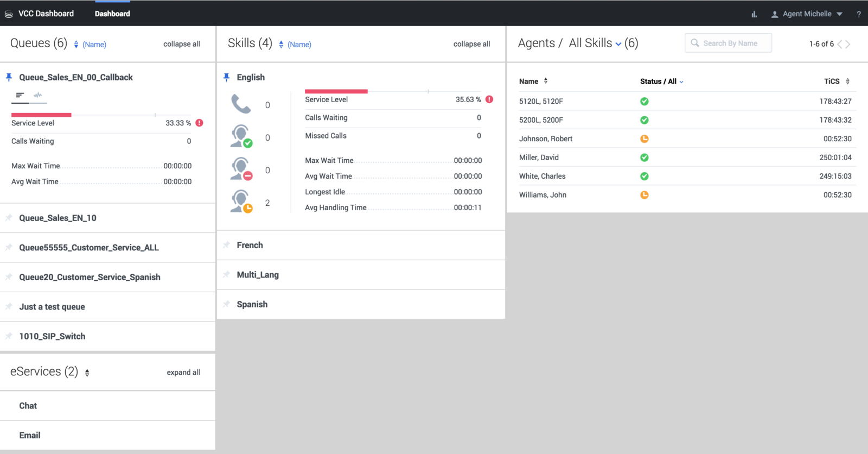Collapse the Queue_Sales_EN_00_Callback queue title
The image size is (868, 454).
(x=76, y=77)
